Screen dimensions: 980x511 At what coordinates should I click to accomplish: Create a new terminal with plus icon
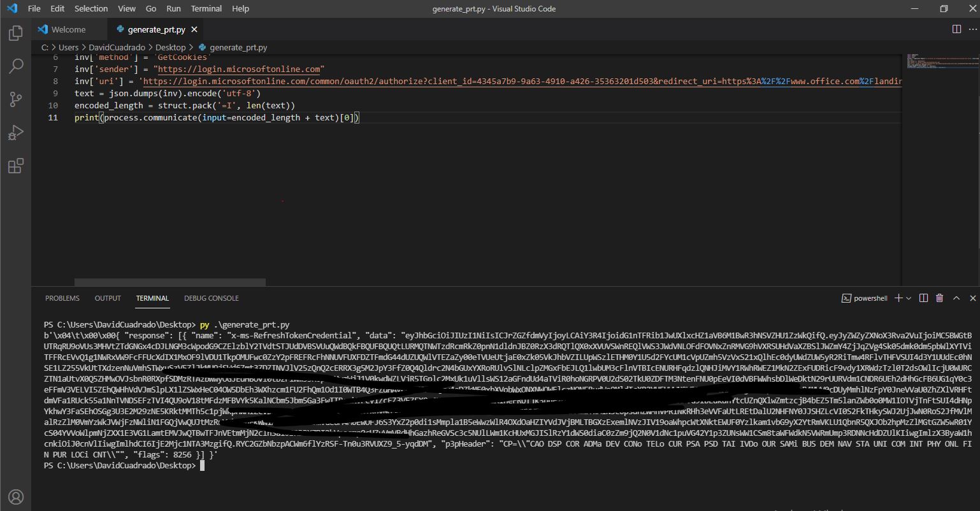coord(898,298)
